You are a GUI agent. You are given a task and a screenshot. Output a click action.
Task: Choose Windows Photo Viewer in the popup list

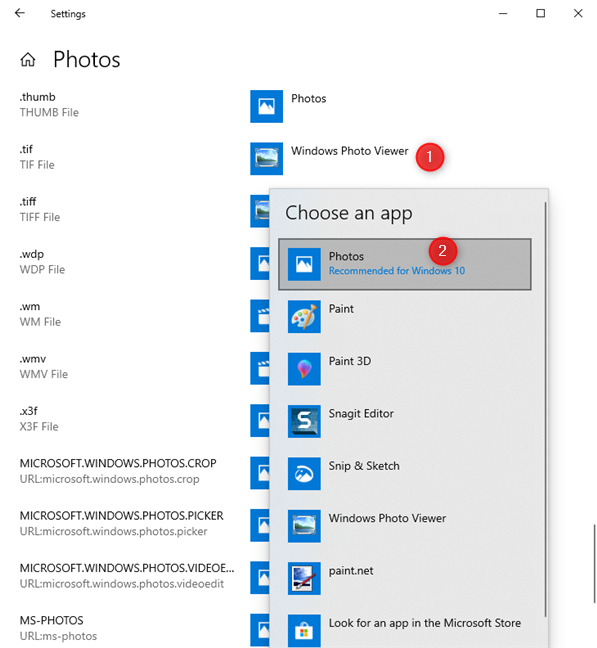(x=405, y=526)
